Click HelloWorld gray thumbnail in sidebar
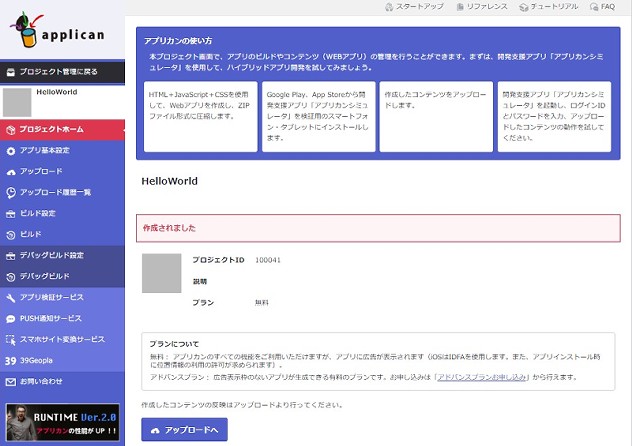This screenshot has width=632, height=446. pos(17,103)
